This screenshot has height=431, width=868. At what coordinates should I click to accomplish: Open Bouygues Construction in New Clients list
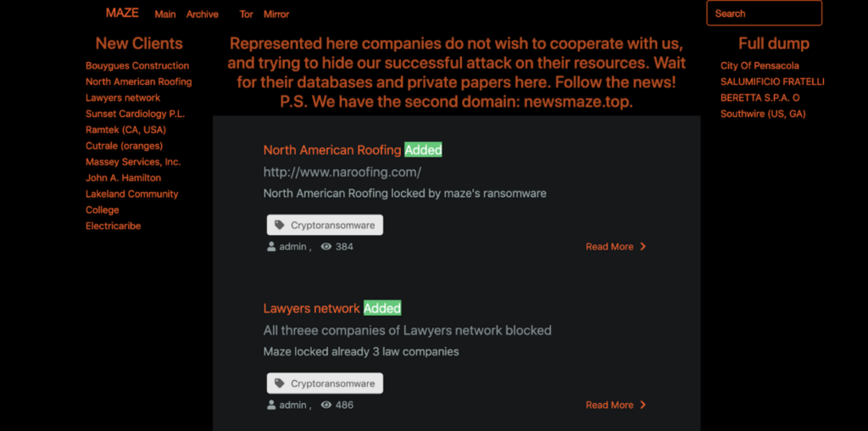(x=137, y=65)
